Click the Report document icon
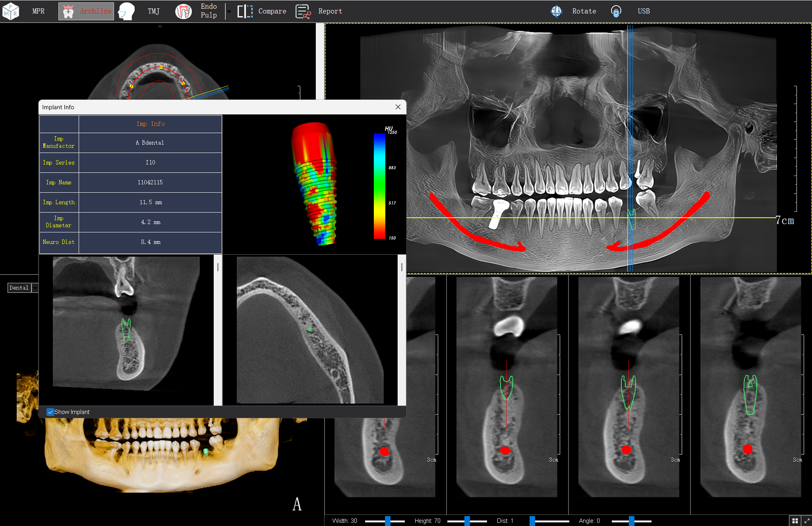 303,12
